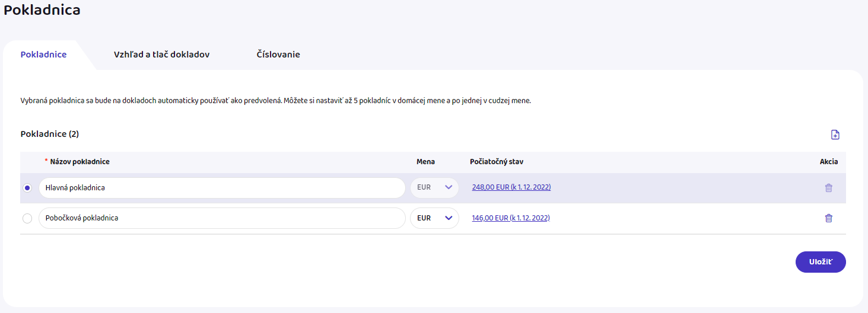Click the 146,00 EUR initial balance link

pyautogui.click(x=510, y=218)
